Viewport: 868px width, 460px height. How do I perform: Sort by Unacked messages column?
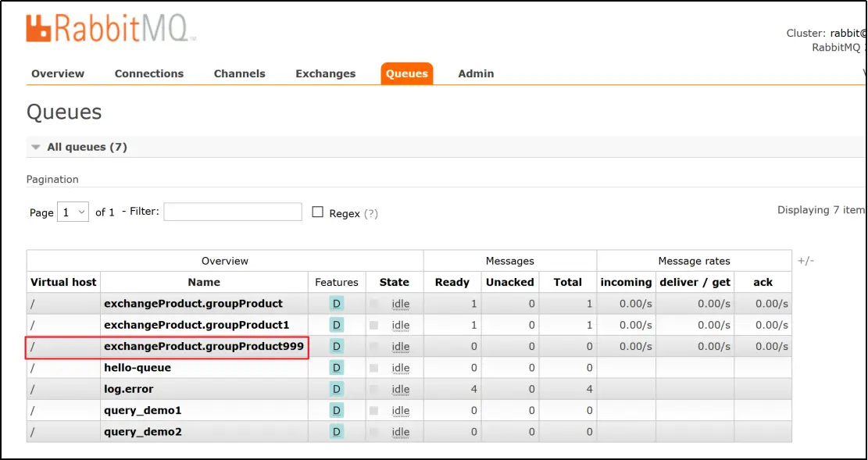click(510, 282)
